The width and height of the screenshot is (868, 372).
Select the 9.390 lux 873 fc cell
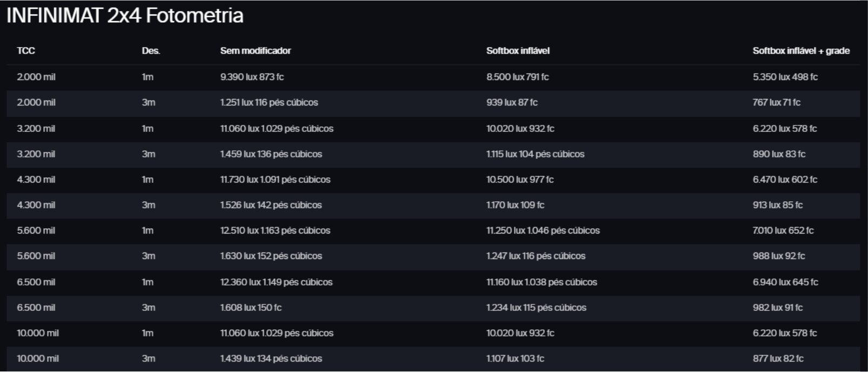[252, 77]
